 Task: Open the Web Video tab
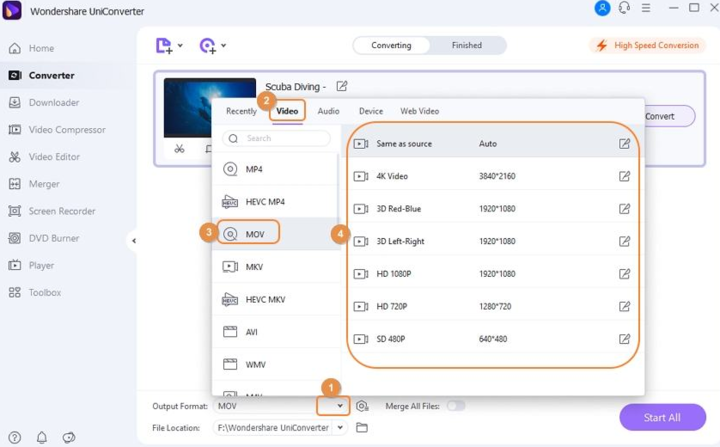pyautogui.click(x=419, y=111)
